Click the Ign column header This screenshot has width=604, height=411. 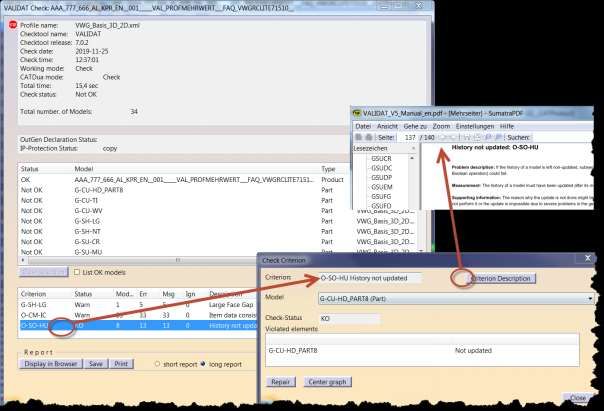pos(190,294)
